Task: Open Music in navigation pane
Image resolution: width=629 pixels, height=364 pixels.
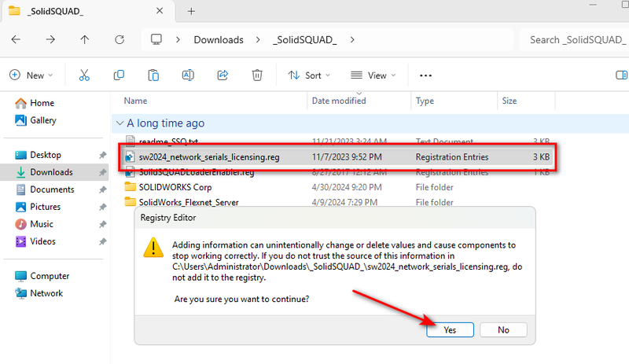Action: [x=34, y=224]
